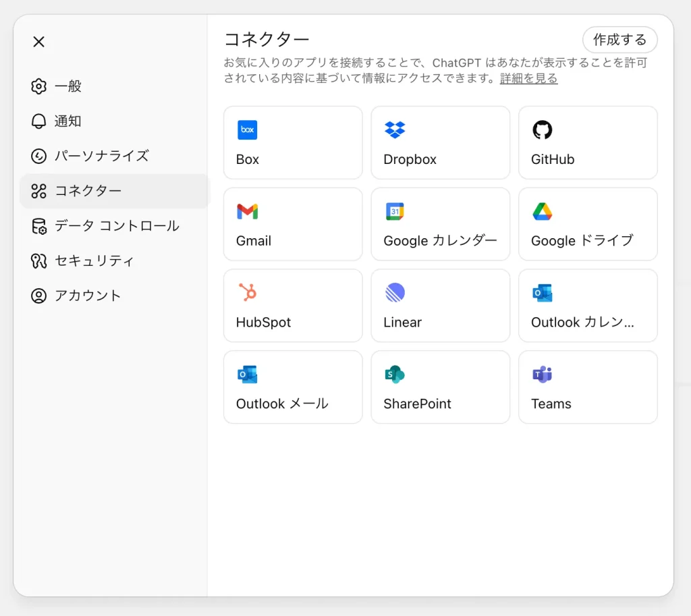Click the Outlook Mail icon
Image resolution: width=691 pixels, height=616 pixels.
[x=247, y=374]
